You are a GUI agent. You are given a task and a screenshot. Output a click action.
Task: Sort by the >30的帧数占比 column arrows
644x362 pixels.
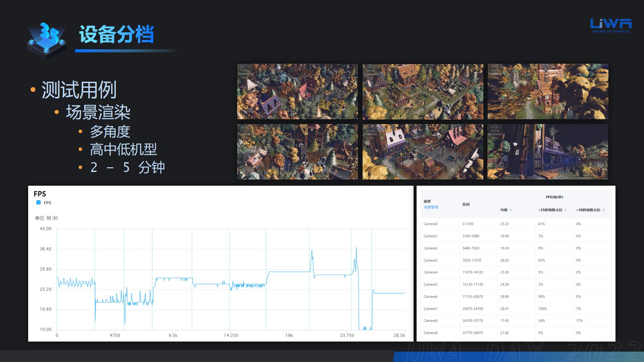click(x=603, y=210)
